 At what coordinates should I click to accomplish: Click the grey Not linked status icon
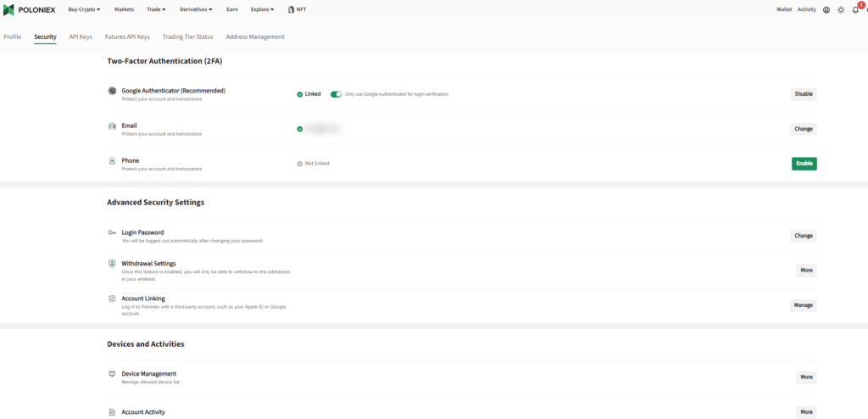299,164
